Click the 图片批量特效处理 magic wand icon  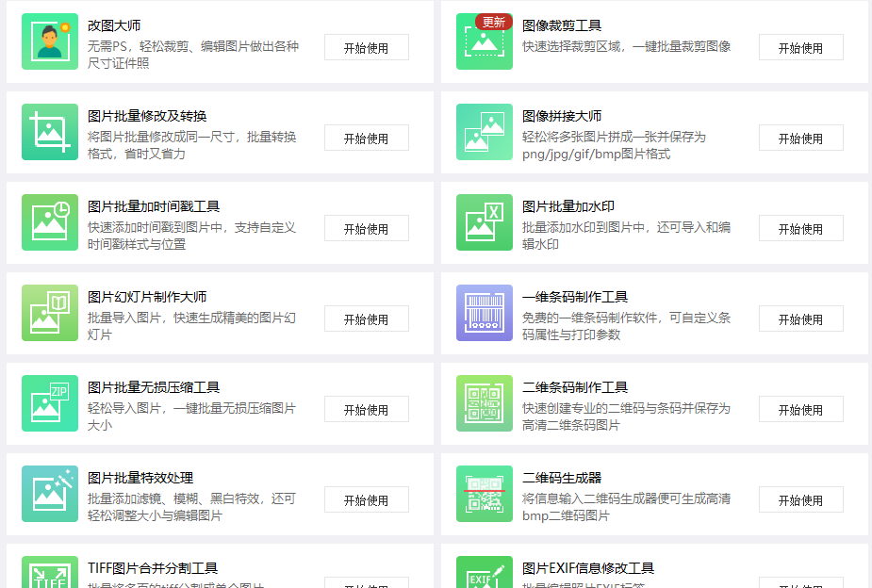50,494
